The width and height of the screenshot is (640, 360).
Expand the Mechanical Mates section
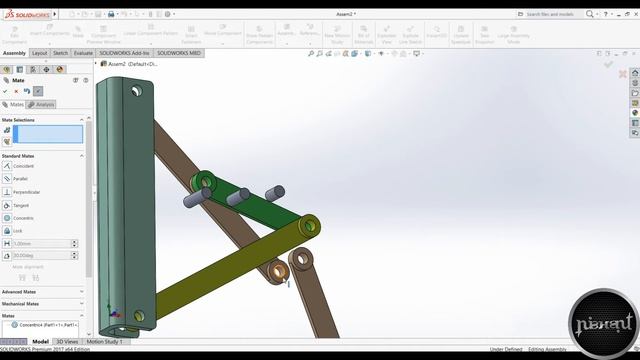pos(82,304)
